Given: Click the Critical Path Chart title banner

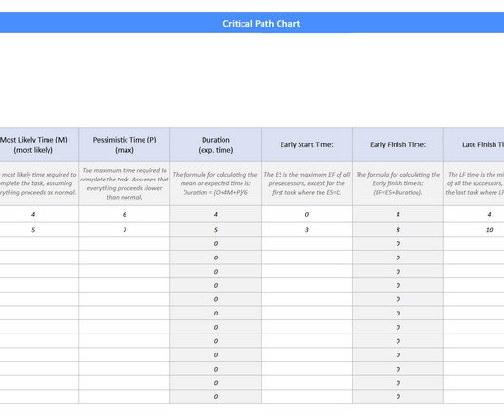Looking at the screenshot, I should click(252, 23).
